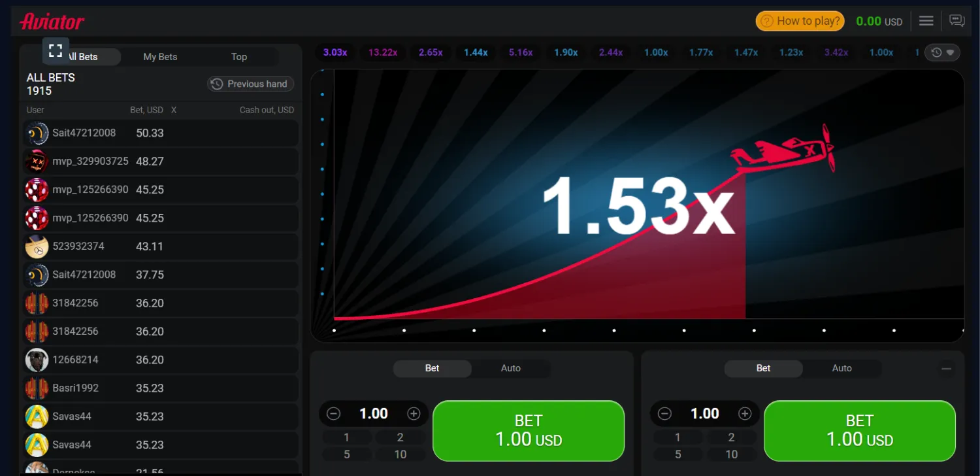Image resolution: width=980 pixels, height=476 pixels.
Task: Click the How to play? button
Action: pyautogui.click(x=800, y=21)
